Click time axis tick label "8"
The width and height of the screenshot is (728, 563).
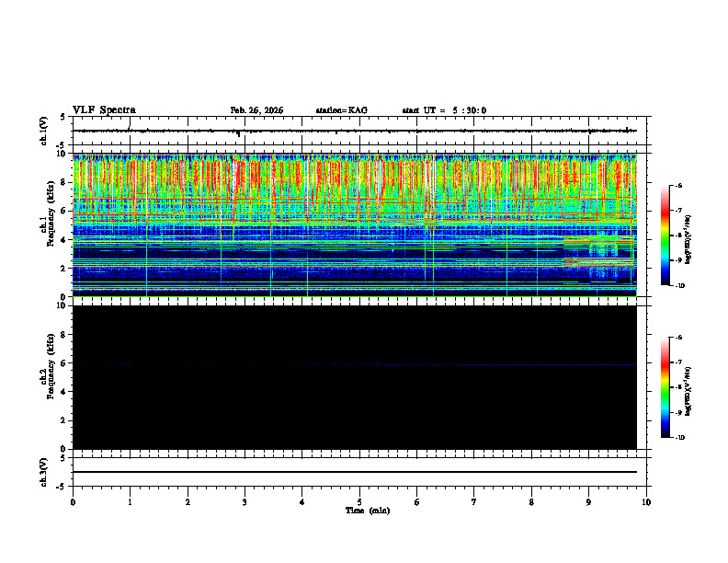point(531,502)
